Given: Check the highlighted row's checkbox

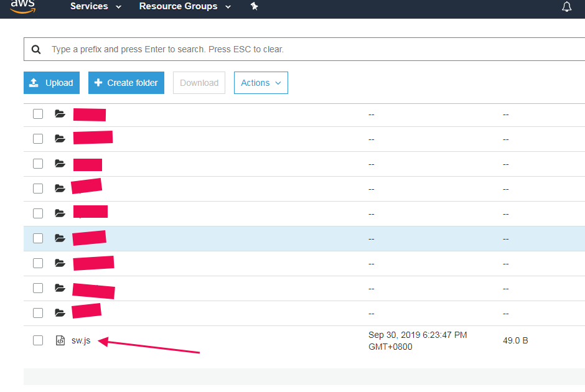Looking at the screenshot, I should point(38,238).
